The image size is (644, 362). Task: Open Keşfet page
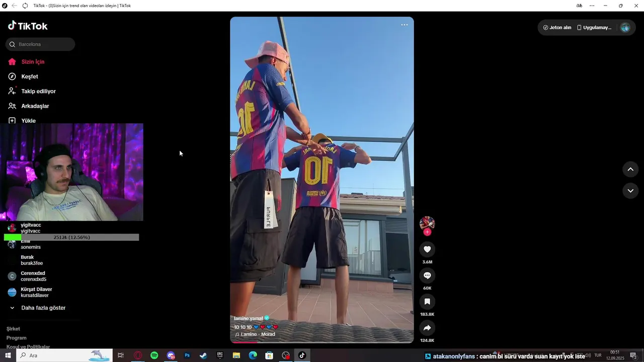pos(30,76)
